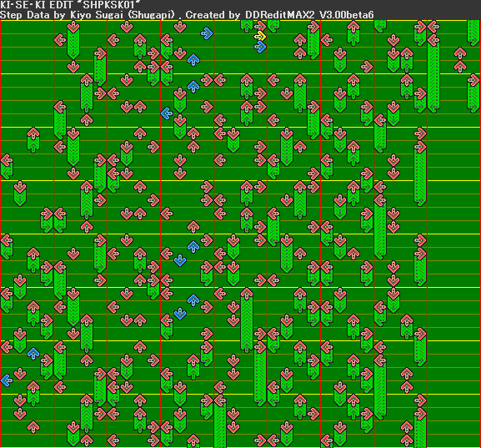
Task: Select the upper blue down arrow note
Action: (x=180, y=260)
